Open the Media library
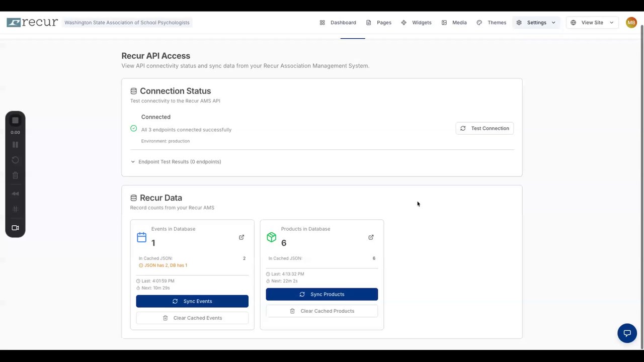 pyautogui.click(x=454, y=23)
